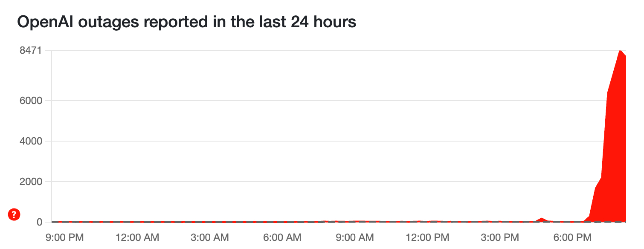Select the 6:00 AM time axis label

282,237
